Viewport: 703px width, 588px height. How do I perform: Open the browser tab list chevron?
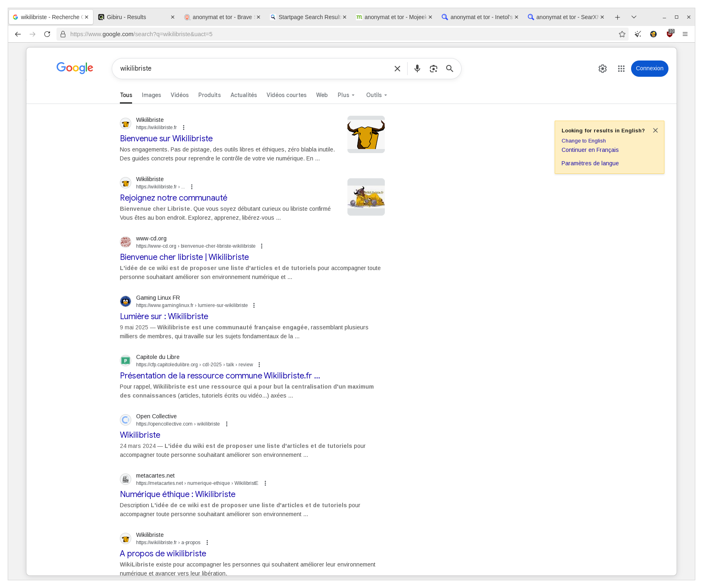click(633, 17)
